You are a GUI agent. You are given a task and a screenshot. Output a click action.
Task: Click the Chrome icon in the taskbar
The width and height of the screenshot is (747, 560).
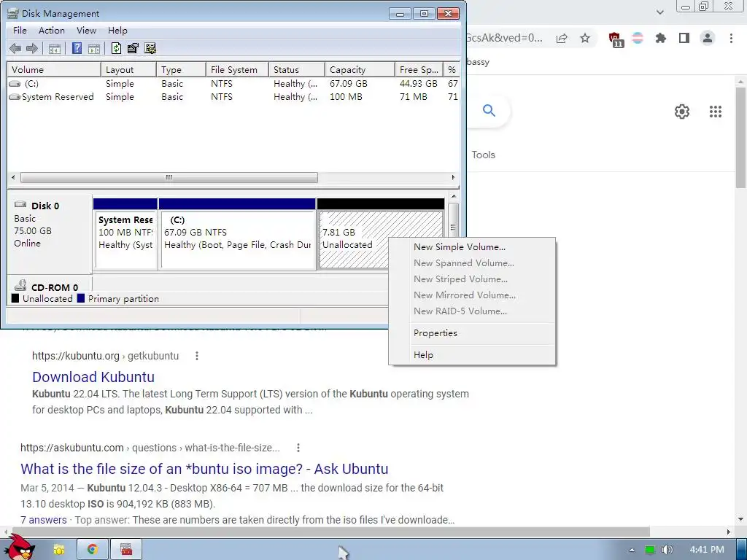(93, 550)
